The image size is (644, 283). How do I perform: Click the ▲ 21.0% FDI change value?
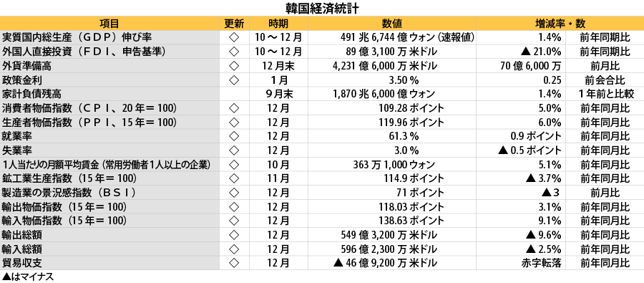pyautogui.click(x=540, y=52)
